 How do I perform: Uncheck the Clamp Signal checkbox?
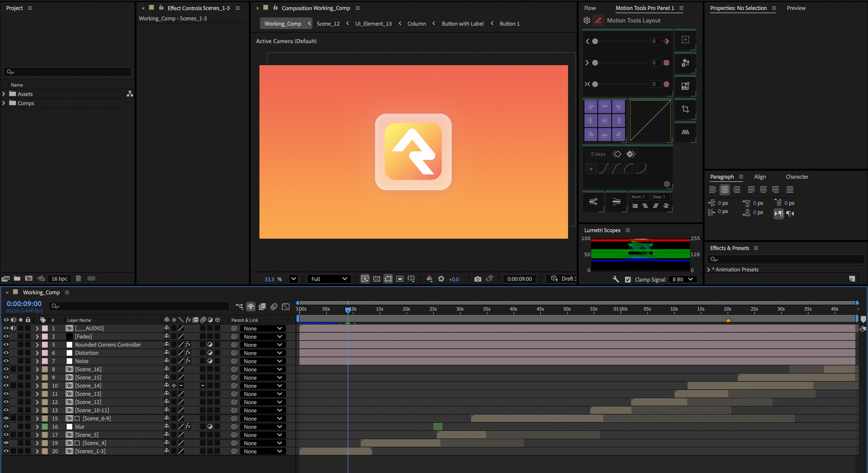628,280
